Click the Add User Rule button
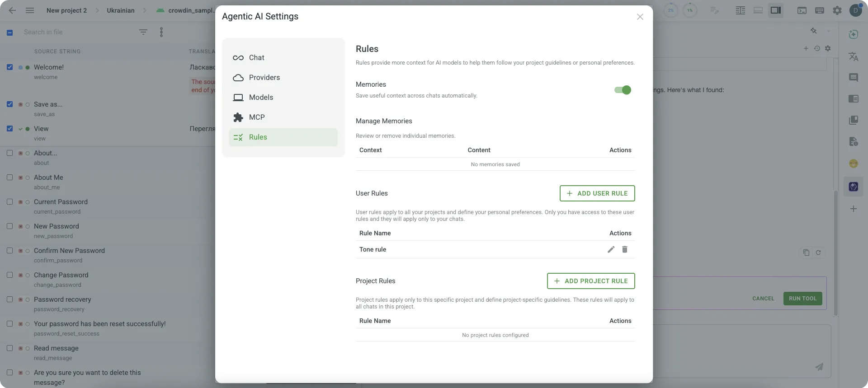The height and width of the screenshot is (388, 868). [x=597, y=193]
